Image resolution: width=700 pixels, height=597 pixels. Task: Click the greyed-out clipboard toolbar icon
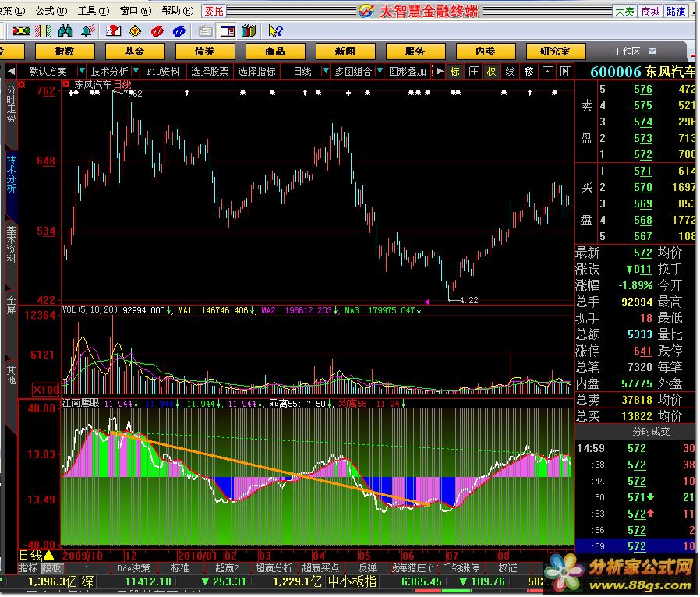coord(205,31)
